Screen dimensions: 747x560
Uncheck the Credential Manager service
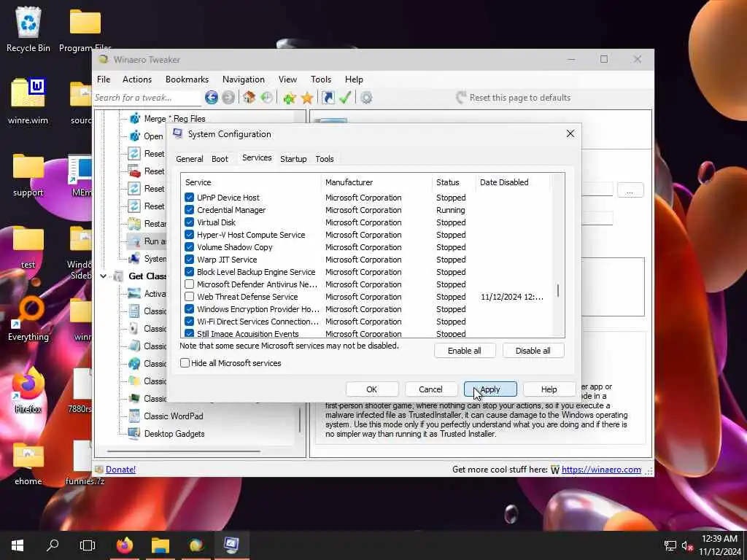(189, 210)
